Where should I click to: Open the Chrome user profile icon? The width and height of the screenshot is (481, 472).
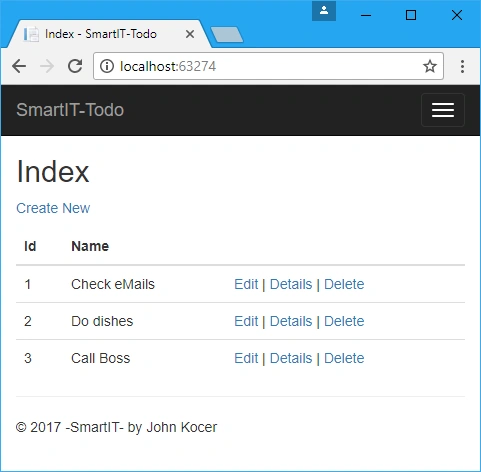pos(324,11)
